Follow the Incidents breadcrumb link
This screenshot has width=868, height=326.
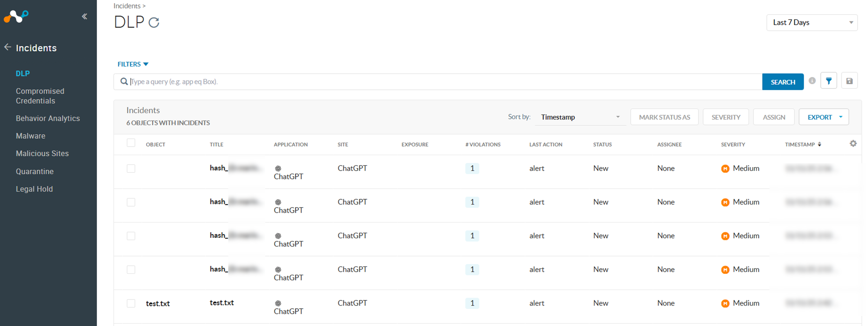(x=127, y=6)
